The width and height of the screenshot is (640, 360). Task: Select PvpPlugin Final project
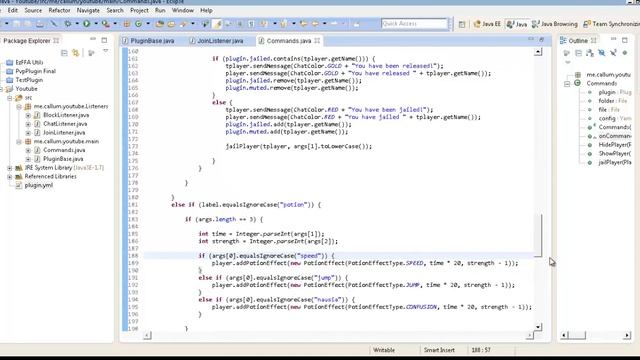tap(36, 71)
